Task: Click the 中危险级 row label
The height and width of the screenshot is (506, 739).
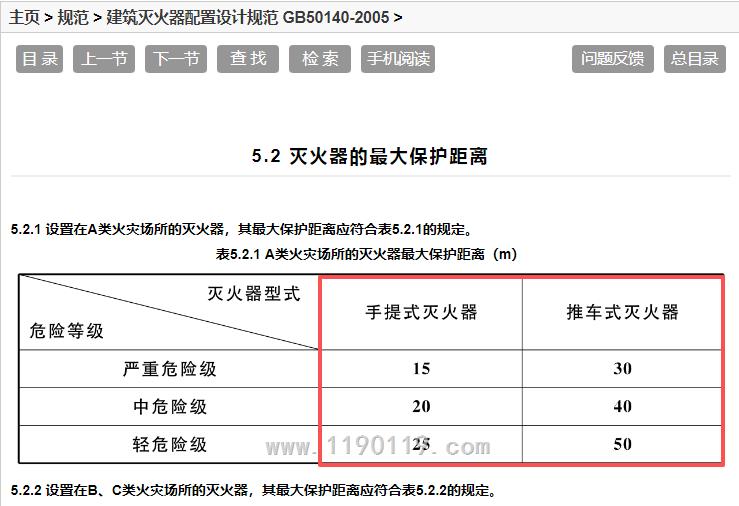Action: tap(169, 407)
